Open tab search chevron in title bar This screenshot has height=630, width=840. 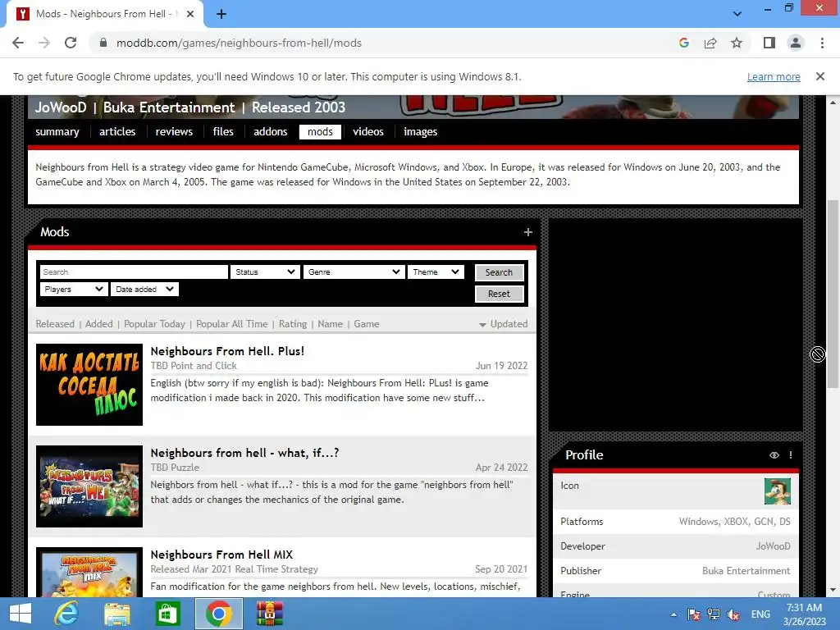[x=737, y=14]
